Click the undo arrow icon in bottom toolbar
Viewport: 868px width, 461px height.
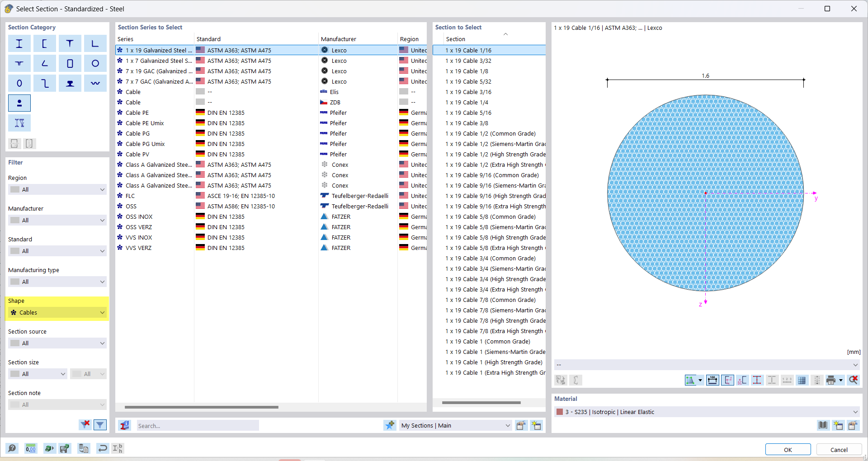[103, 448]
